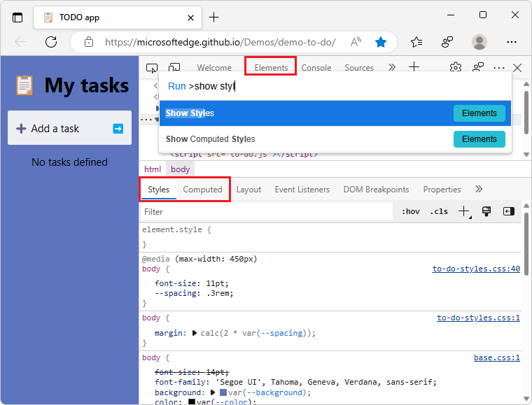Open DevTools Settings gear
This screenshot has height=405, width=532.
[x=455, y=67]
